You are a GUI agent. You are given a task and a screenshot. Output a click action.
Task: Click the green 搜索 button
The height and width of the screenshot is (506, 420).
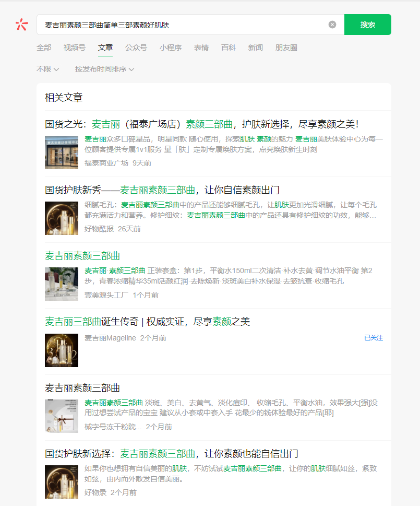click(x=367, y=25)
